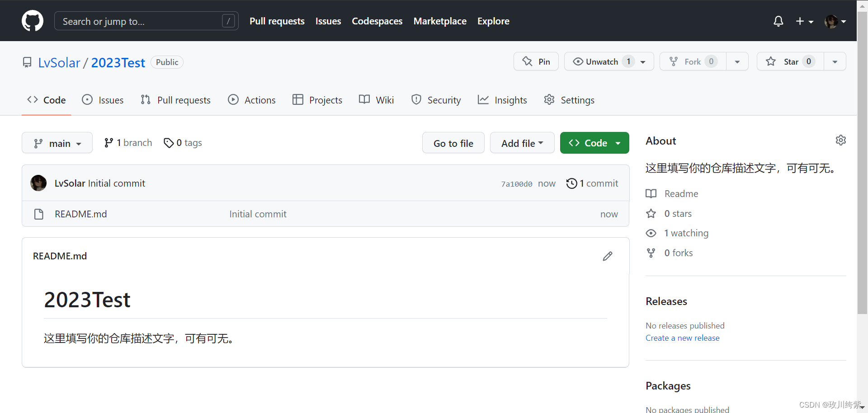868x413 pixels.
Task: Open About settings via the gear icon
Action: coord(841,140)
